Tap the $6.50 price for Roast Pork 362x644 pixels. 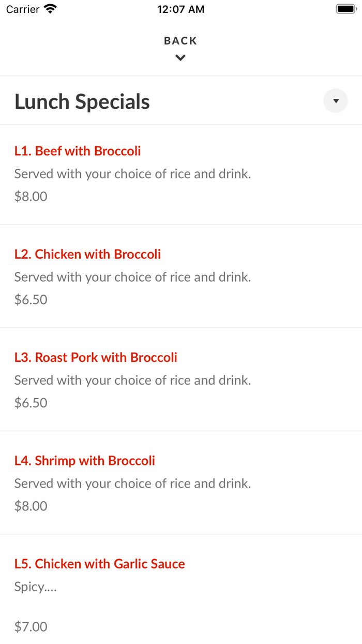click(31, 403)
